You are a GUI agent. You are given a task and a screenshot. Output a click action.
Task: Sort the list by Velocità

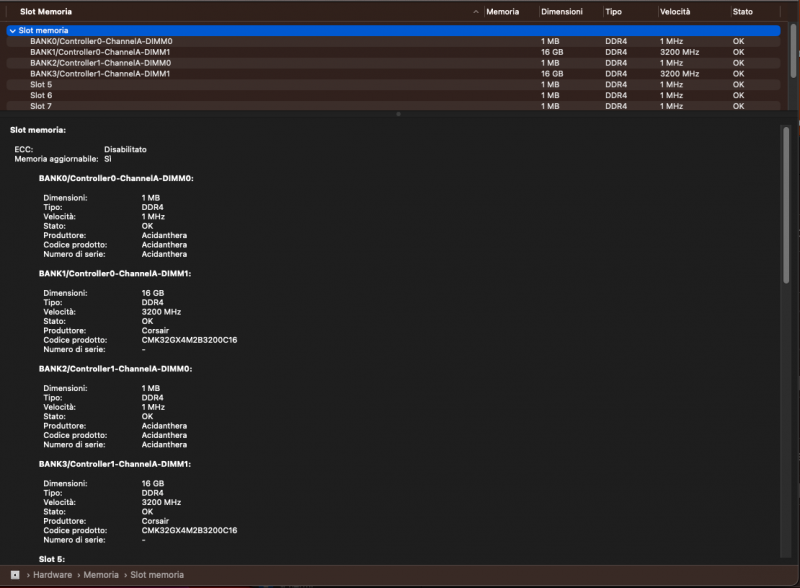point(674,12)
